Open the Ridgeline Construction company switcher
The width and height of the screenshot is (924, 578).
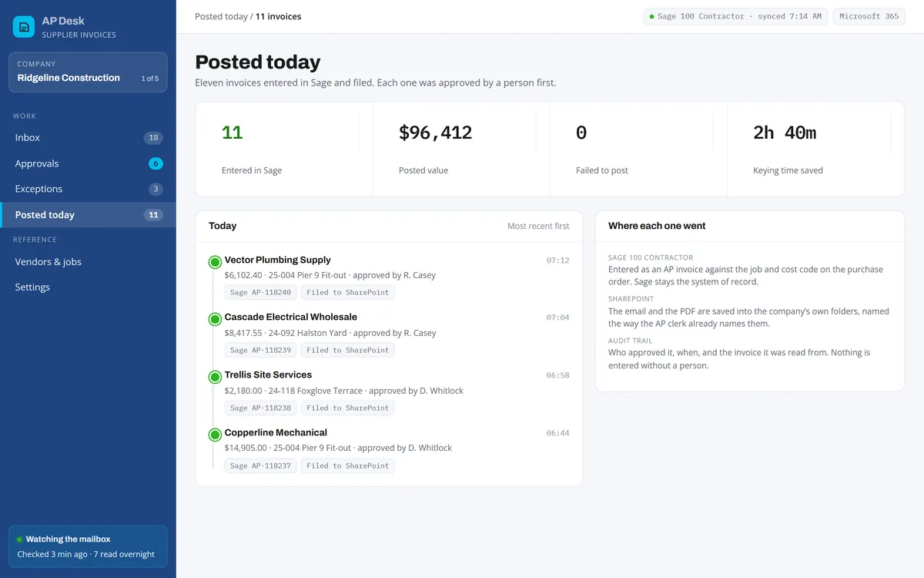point(88,72)
